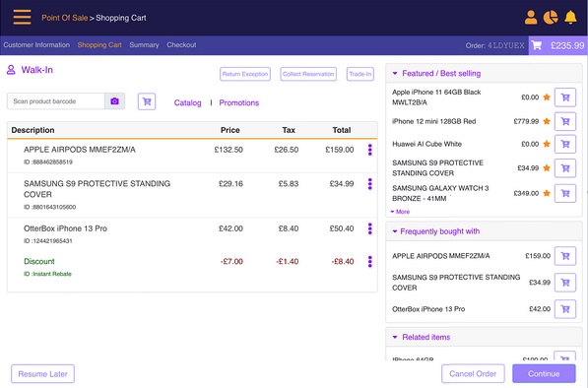Open the hamburger navigation menu

(x=22, y=18)
